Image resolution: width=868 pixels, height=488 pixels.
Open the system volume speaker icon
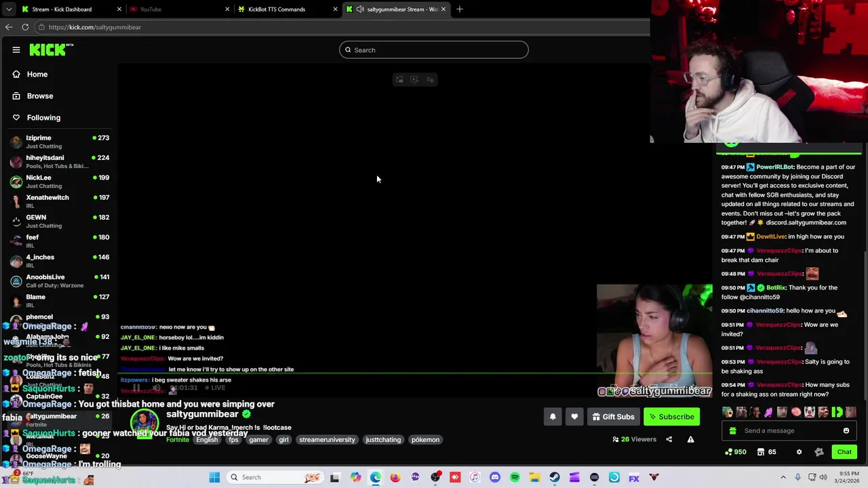[x=823, y=477]
